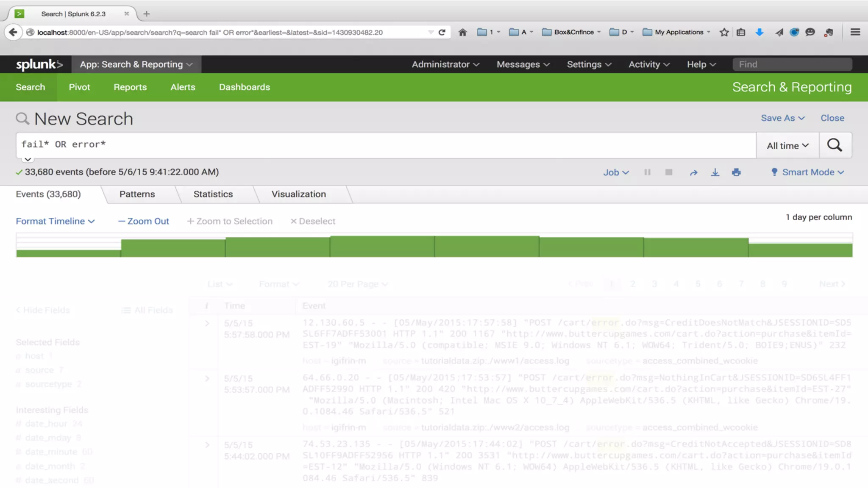Open the My Applications bookmark folder
The height and width of the screenshot is (488, 868).
pyautogui.click(x=676, y=32)
